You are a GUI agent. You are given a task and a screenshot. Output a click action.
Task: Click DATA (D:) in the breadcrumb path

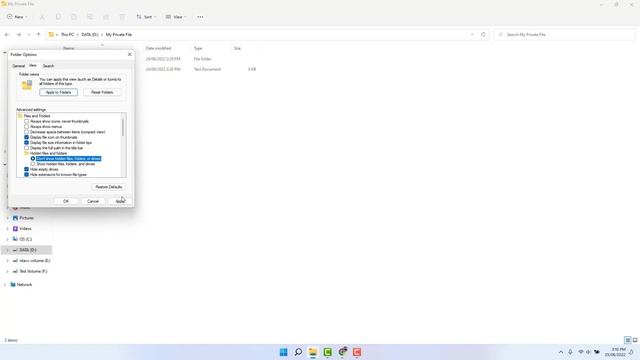[x=90, y=35]
